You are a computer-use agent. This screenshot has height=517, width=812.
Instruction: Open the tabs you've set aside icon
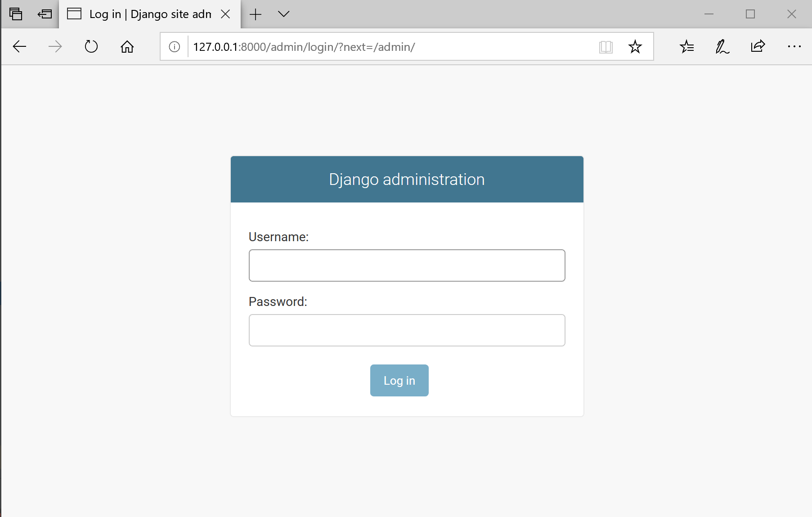tap(16, 14)
